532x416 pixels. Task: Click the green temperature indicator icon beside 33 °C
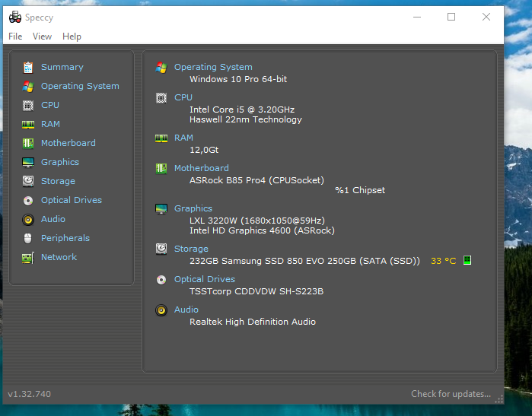click(x=467, y=260)
